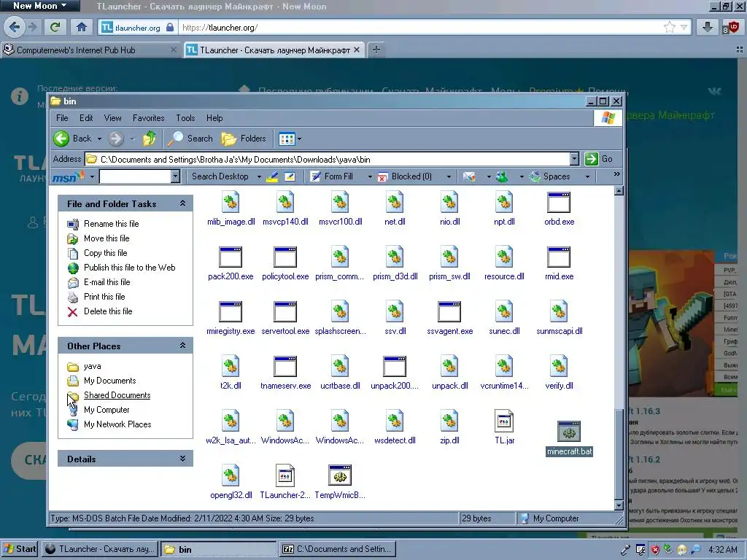Screen dimensions: 747x560
Task: Select the TLauncher-2... jar file
Action: 285,475
